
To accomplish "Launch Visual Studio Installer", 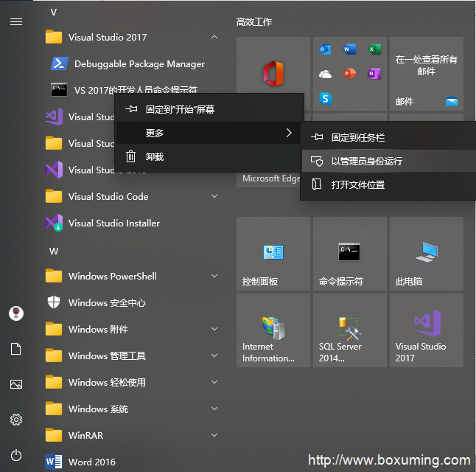I will tap(130, 223).
